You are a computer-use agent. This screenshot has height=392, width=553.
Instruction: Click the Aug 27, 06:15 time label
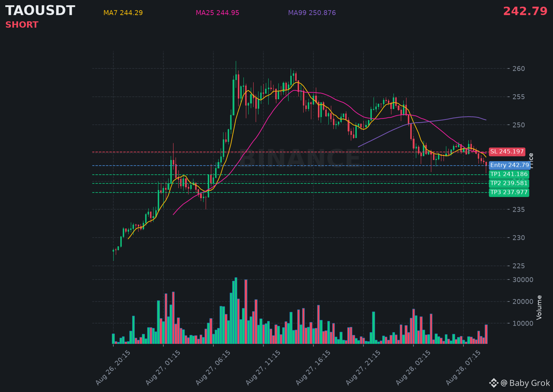pos(213,368)
